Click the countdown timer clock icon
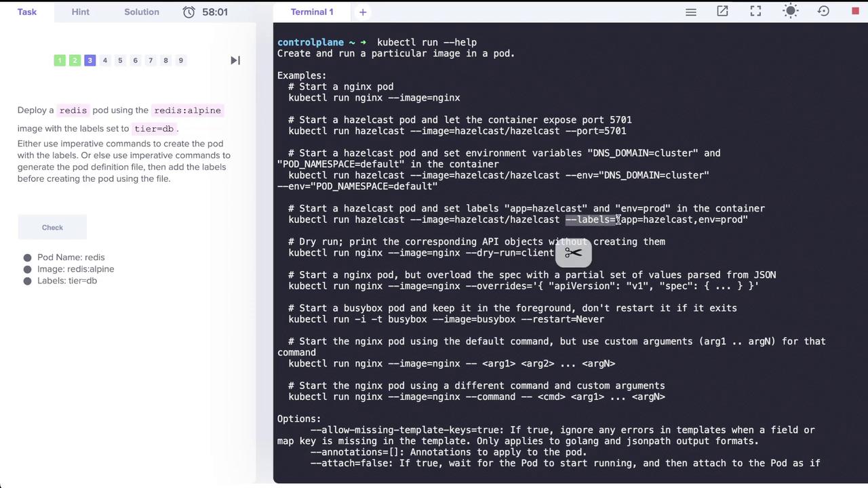The height and width of the screenshot is (488, 868). tap(189, 12)
